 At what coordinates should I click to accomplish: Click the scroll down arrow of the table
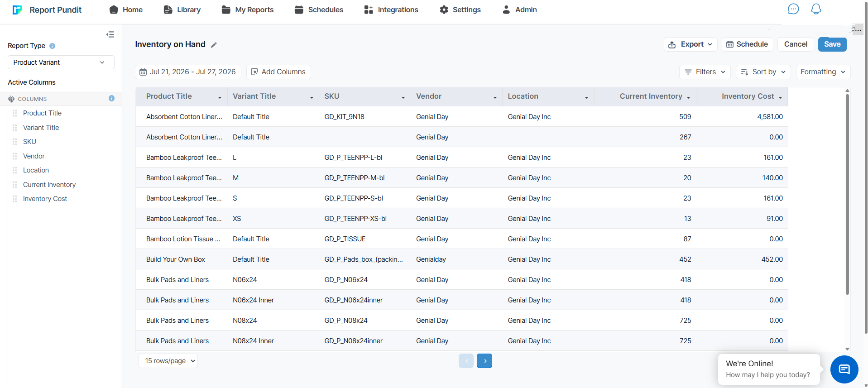[847, 349]
